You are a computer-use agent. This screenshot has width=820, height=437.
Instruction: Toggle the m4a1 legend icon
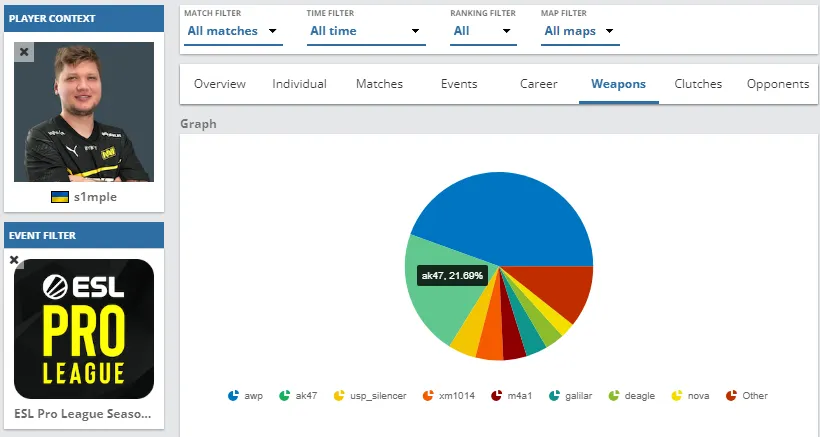[x=497, y=396]
